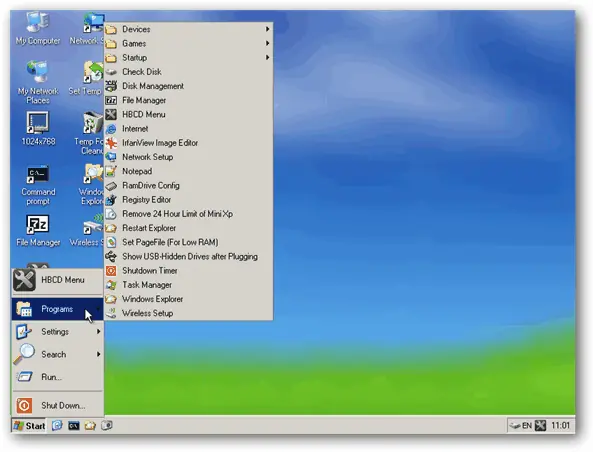Open My Network Places desktop icon
593x452 pixels.
pos(38,82)
